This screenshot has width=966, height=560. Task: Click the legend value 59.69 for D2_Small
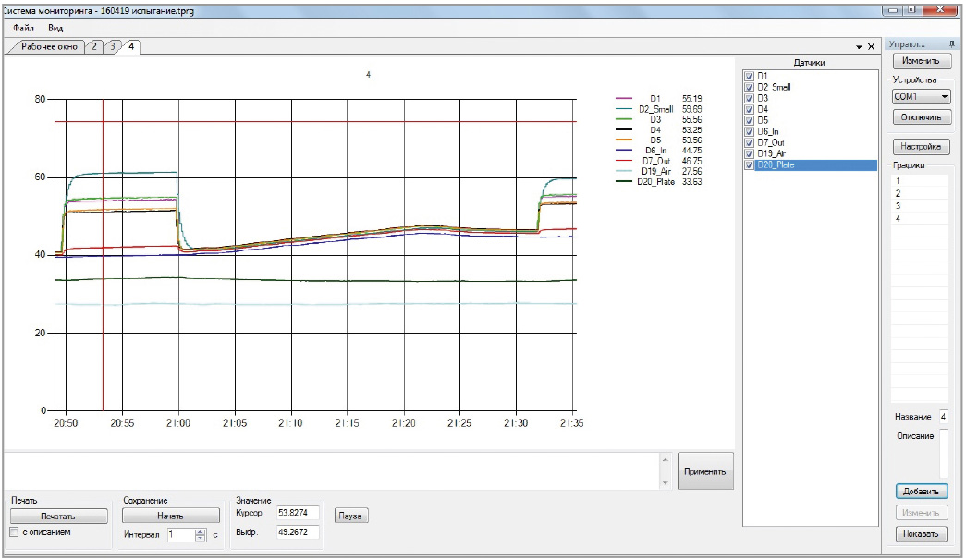[691, 109]
